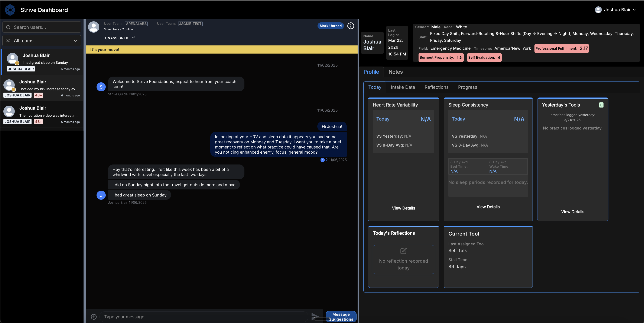Select the Reflections tab
The height and width of the screenshot is (323, 644).
pos(436,87)
